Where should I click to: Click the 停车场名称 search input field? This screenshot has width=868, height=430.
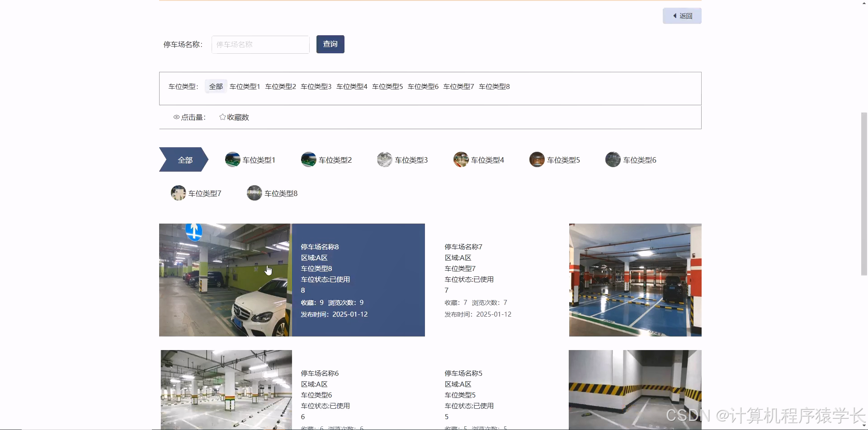tap(260, 45)
